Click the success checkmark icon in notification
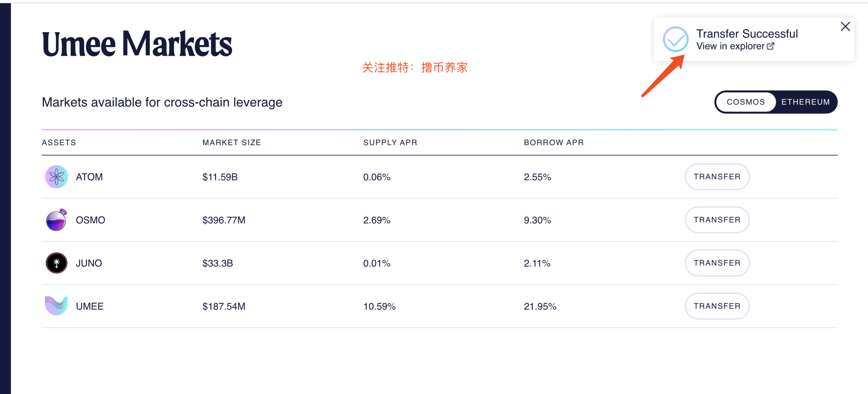Viewport: 868px width, 394px height. [675, 39]
